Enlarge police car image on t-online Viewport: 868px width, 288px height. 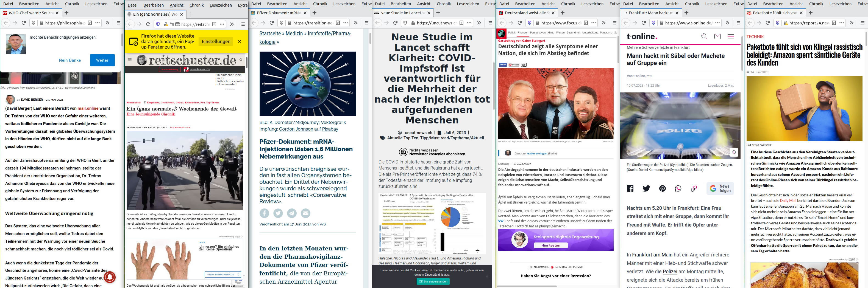734,153
